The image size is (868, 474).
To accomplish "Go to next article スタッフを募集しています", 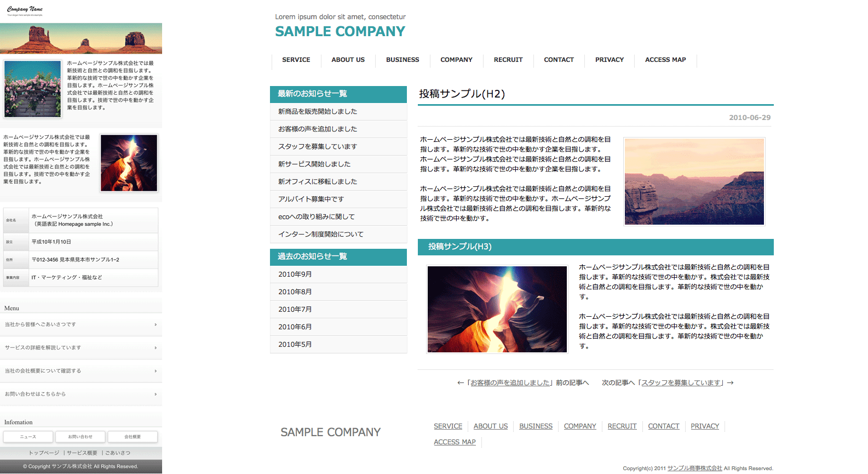I will click(x=681, y=383).
